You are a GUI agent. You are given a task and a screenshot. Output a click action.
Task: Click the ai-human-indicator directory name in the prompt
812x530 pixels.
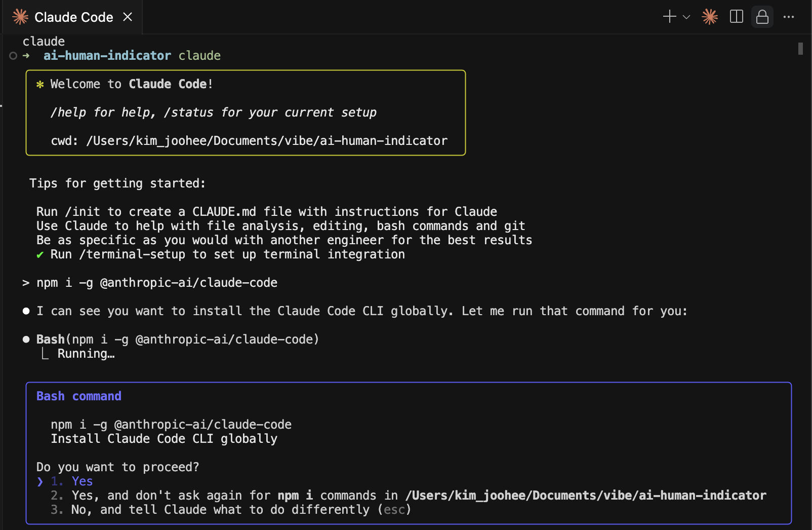(x=107, y=56)
